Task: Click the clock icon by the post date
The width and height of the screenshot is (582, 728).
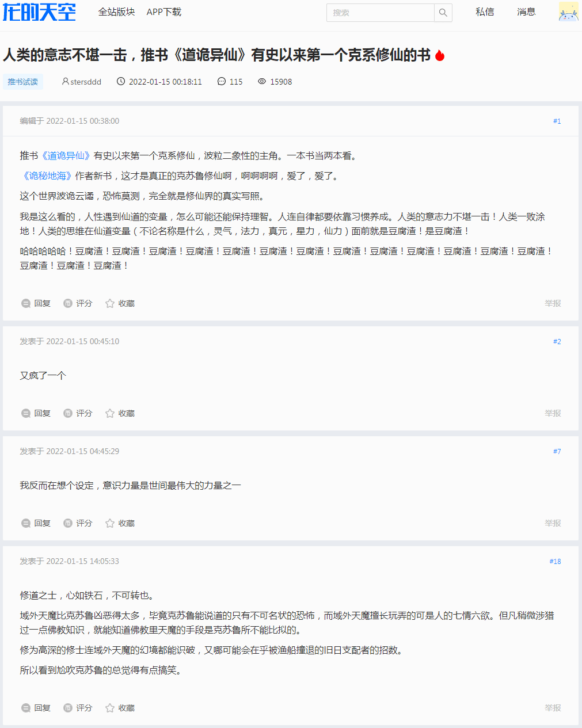Action: click(x=121, y=82)
